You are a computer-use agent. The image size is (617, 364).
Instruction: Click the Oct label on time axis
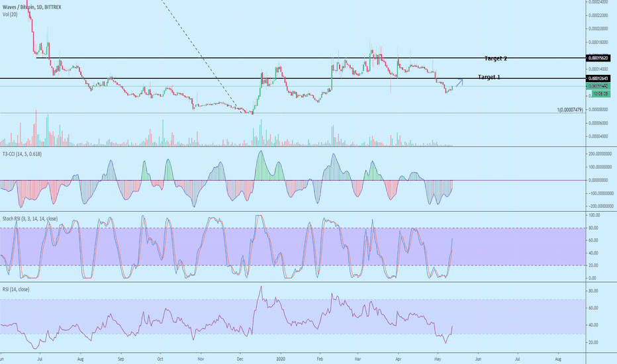160,359
